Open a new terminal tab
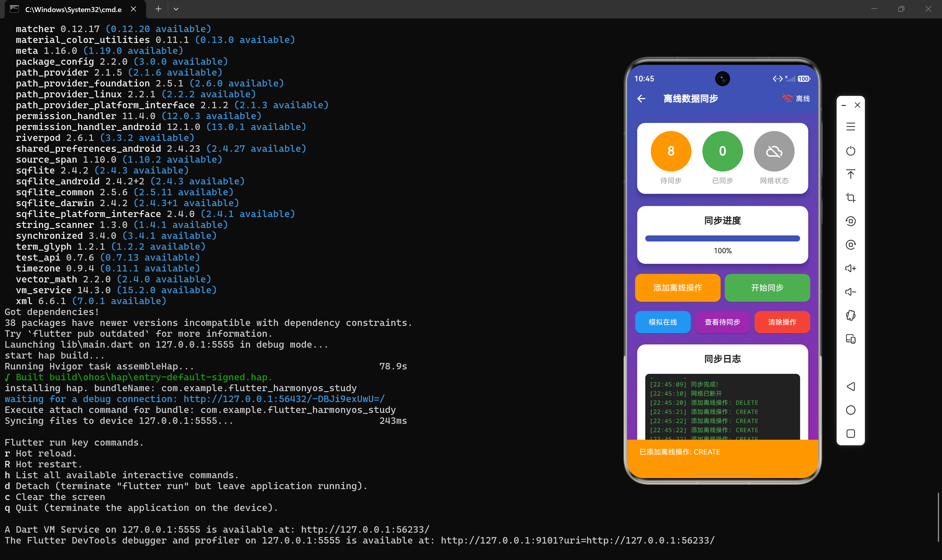The height and width of the screenshot is (560, 942). pos(158,9)
